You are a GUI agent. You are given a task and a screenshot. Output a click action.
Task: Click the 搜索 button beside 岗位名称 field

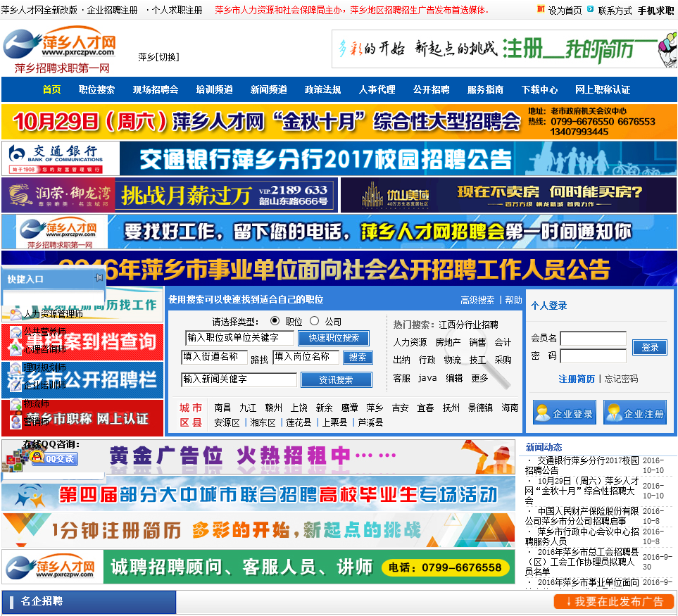coord(358,357)
